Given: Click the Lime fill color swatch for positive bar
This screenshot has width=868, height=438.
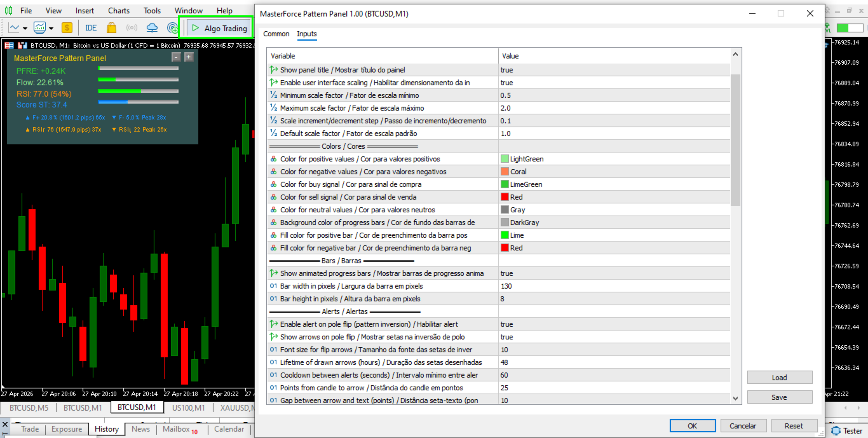Looking at the screenshot, I should (505, 235).
